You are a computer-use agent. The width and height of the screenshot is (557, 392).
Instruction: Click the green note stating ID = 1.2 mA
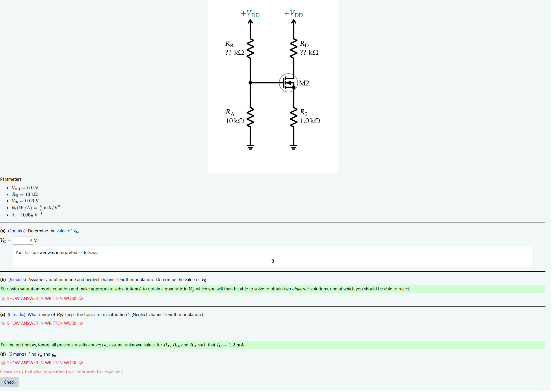tap(273, 345)
